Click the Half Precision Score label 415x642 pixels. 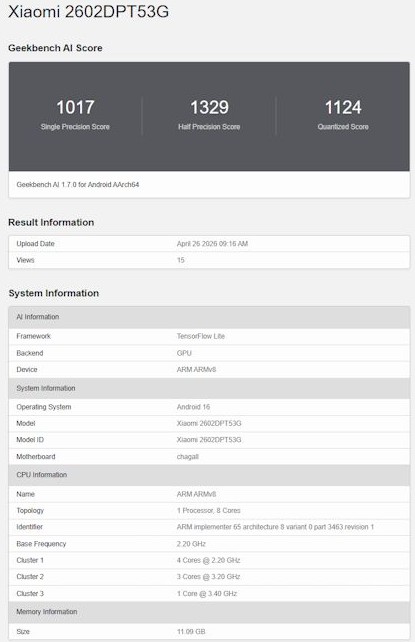click(209, 127)
